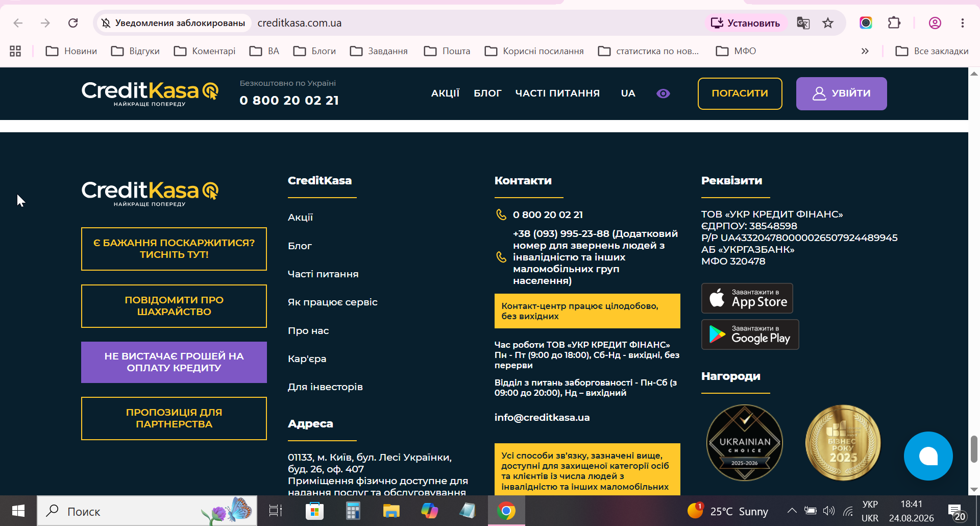Go back using browser back arrow
980x526 pixels.
tap(18, 23)
